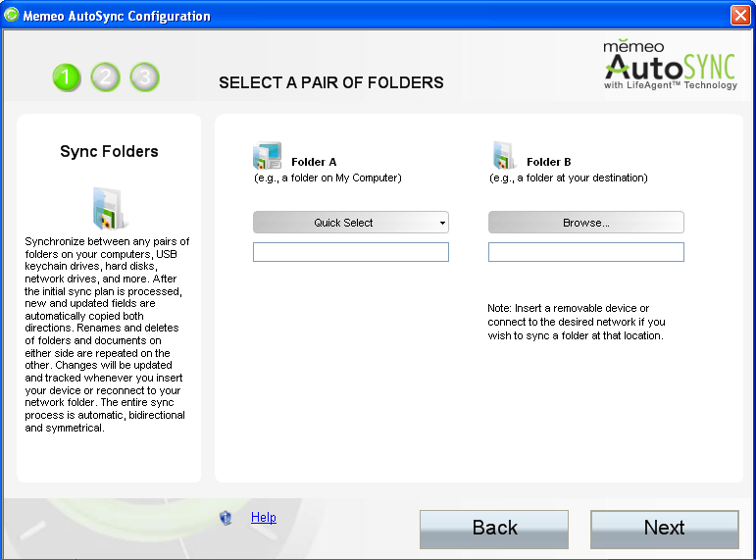Image resolution: width=756 pixels, height=560 pixels.
Task: Close the AutoSync Configuration window
Action: [740, 15]
